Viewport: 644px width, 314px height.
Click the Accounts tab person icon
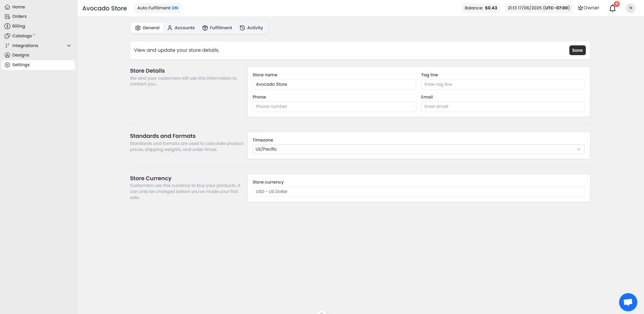170,28
